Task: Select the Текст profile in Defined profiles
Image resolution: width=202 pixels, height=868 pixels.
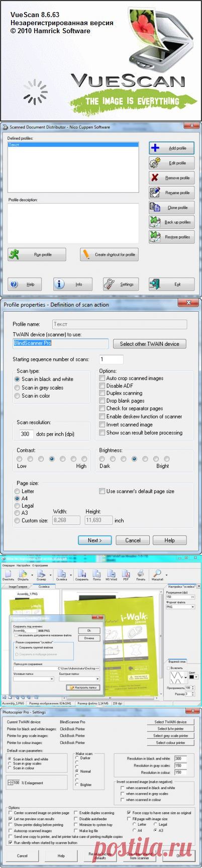Action: pos(73,145)
